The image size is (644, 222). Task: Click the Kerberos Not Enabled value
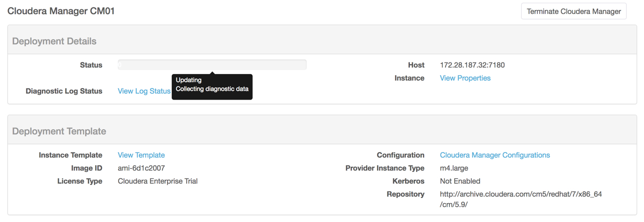460,181
